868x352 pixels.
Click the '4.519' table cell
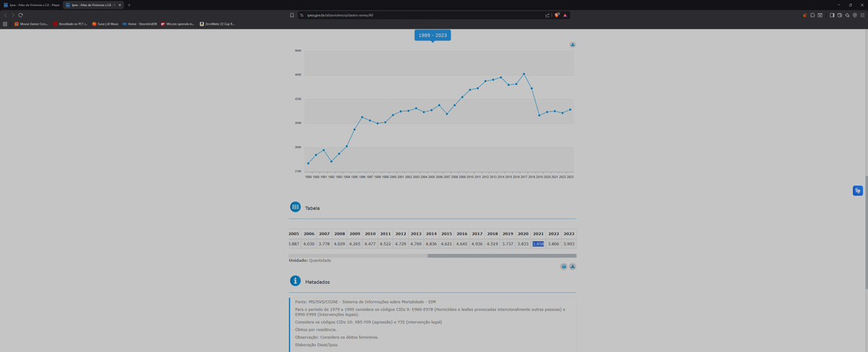click(493, 244)
